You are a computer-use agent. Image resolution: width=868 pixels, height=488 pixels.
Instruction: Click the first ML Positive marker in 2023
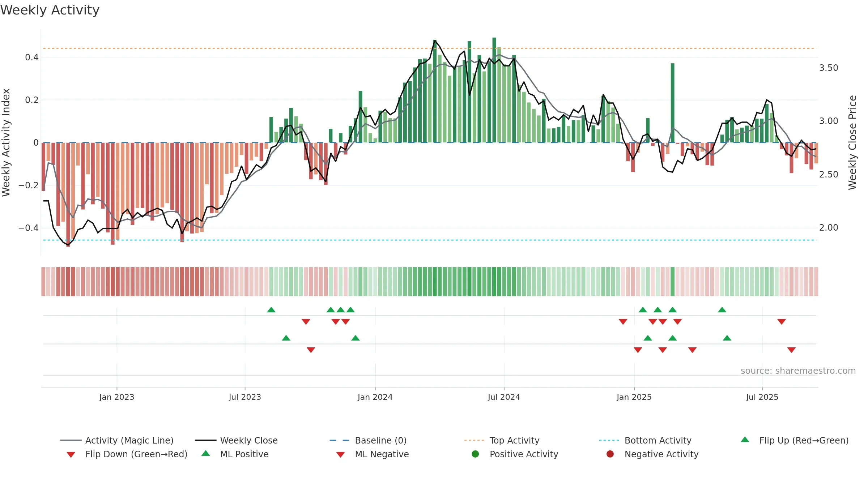pyautogui.click(x=286, y=338)
